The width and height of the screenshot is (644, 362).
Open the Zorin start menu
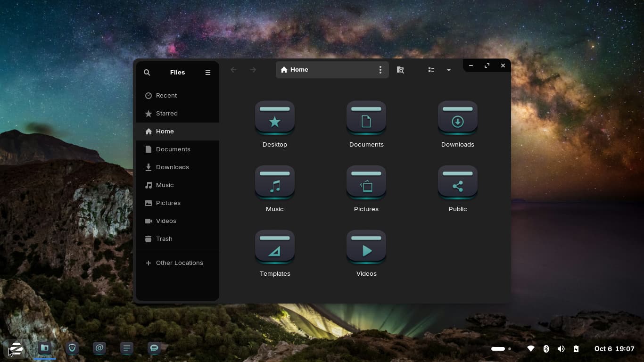click(16, 349)
